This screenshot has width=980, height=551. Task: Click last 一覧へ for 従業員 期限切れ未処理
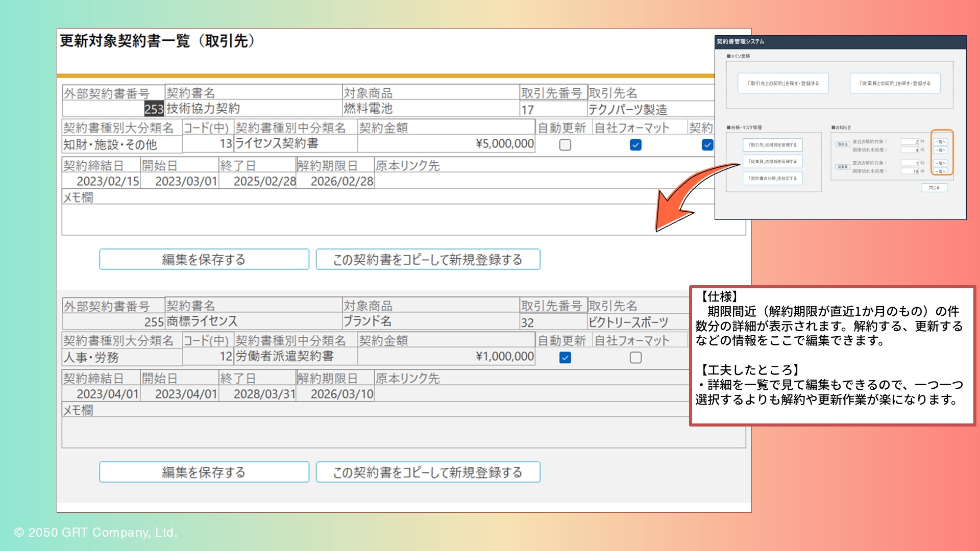coord(940,171)
